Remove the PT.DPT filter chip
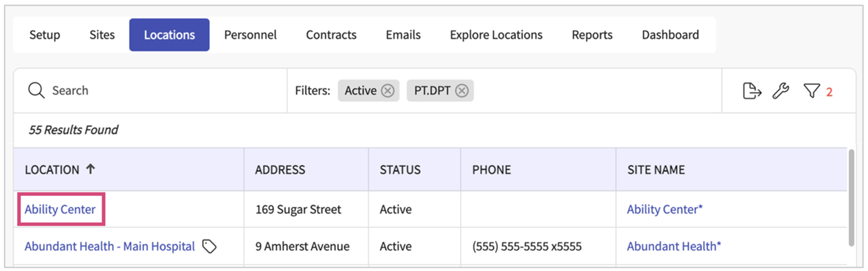 (462, 91)
